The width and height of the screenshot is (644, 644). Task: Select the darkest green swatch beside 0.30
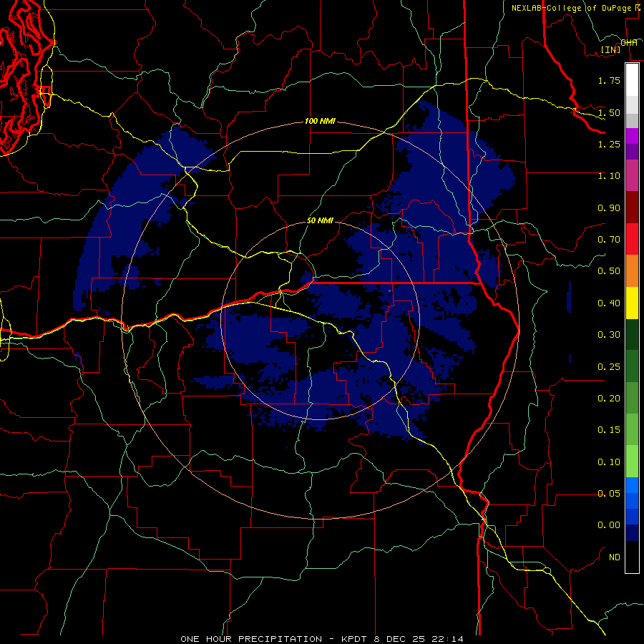[x=632, y=335]
